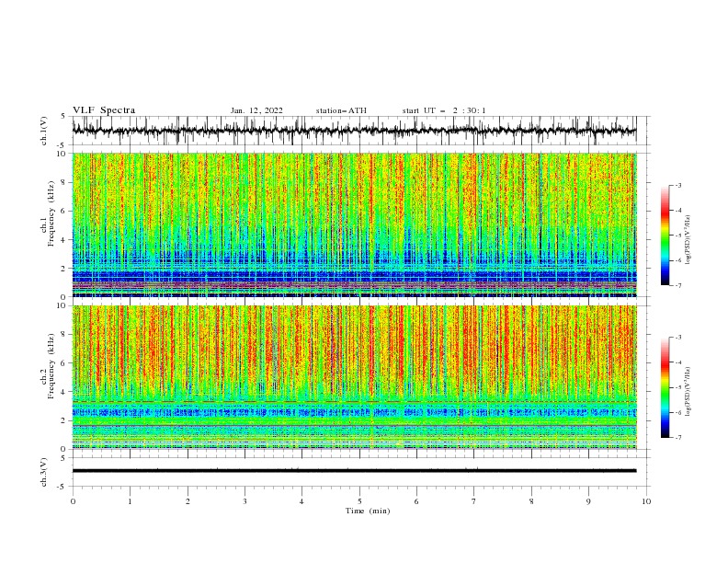Image resolution: width=728 pixels, height=563 pixels.
Task: Click time axis tick label '3'
Action: tap(245, 501)
